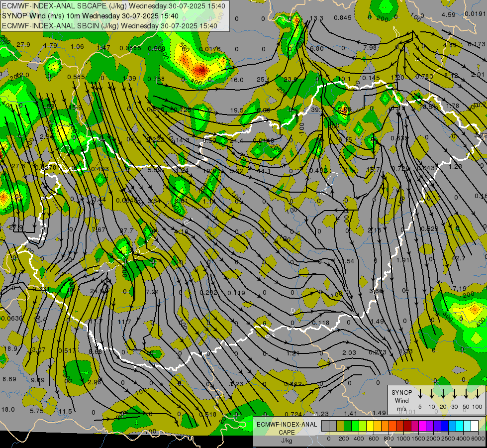Select the 100 m/s wind arrow in legend
The width and height of the screenshot is (487, 448).
[478, 394]
